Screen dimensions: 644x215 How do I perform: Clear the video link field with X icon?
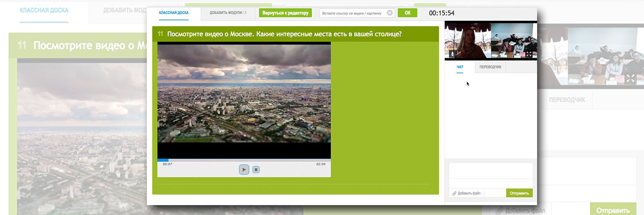[389, 13]
